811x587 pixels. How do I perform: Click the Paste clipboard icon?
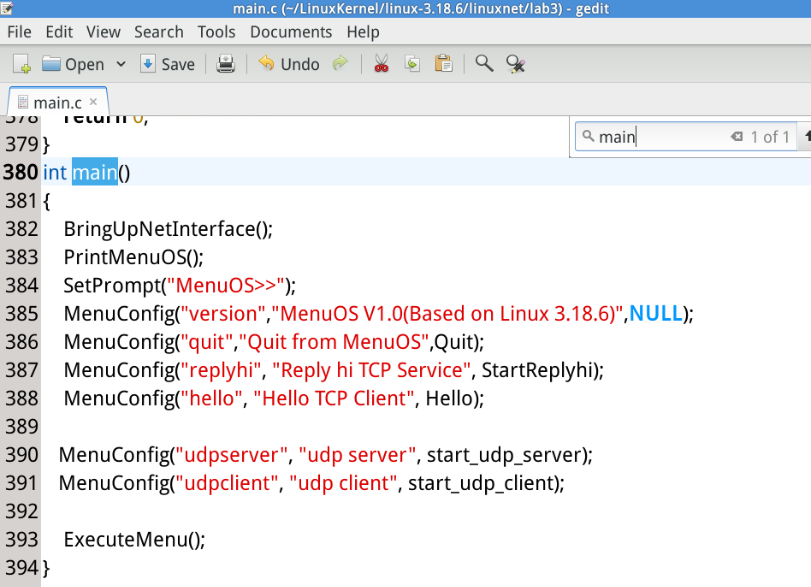tap(443, 64)
